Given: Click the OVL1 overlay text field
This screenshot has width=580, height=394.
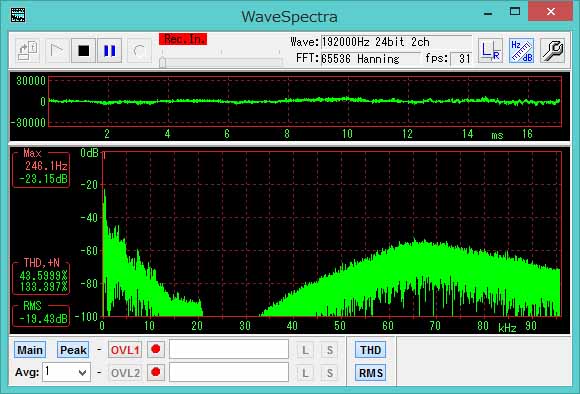Looking at the screenshot, I should [229, 349].
